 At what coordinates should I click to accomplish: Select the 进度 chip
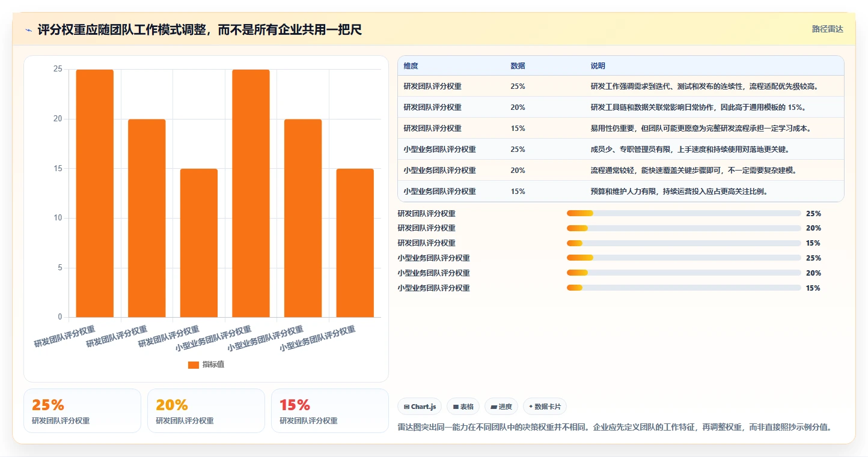(501, 407)
